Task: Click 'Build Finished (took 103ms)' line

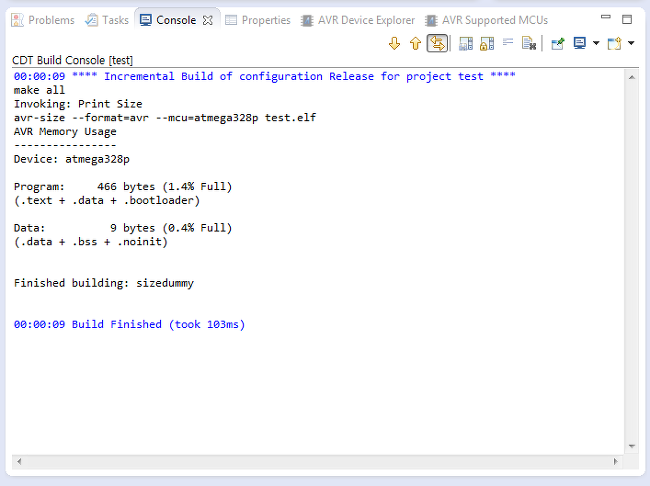Action: pyautogui.click(x=129, y=324)
